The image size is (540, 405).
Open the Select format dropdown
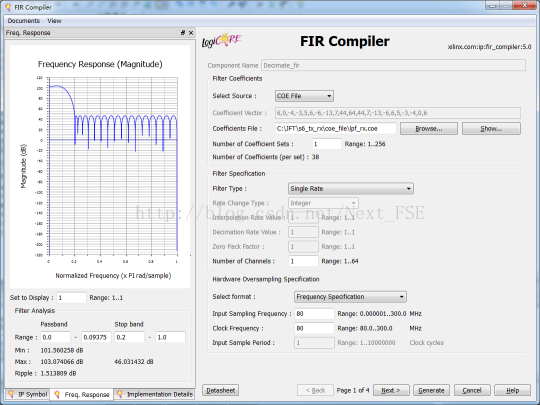[x=350, y=297]
